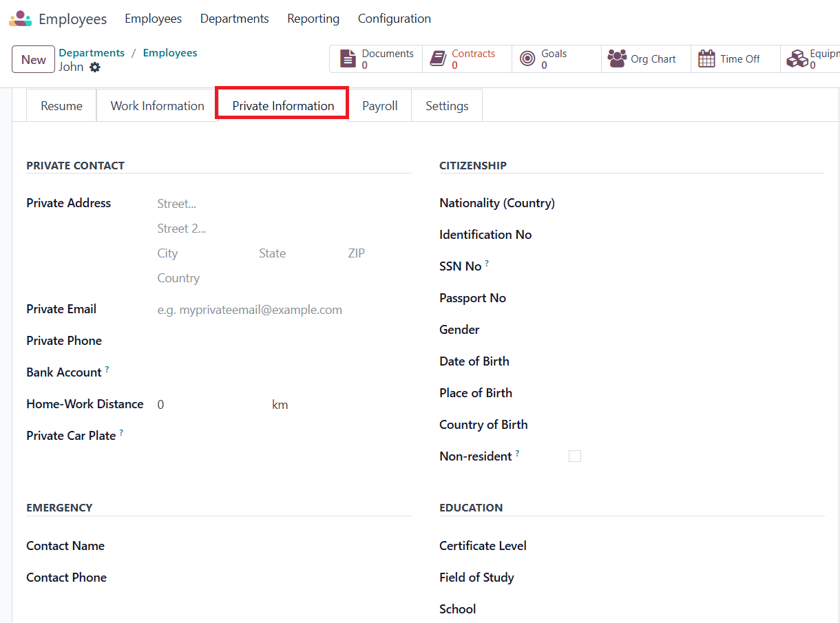This screenshot has width=840, height=623.
Task: Show the Non-resident help icon
Action: click(x=517, y=453)
